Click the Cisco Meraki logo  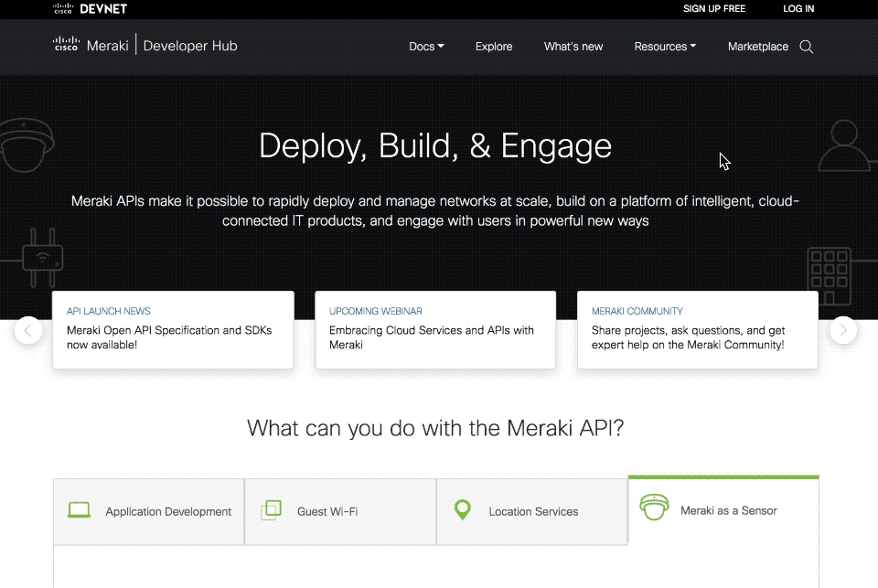pos(91,45)
